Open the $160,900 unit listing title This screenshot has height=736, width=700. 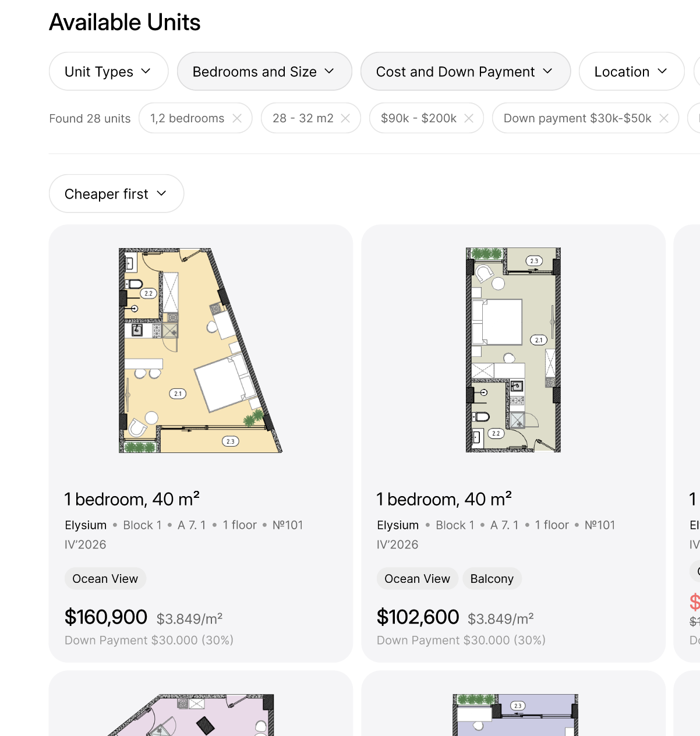click(x=132, y=500)
